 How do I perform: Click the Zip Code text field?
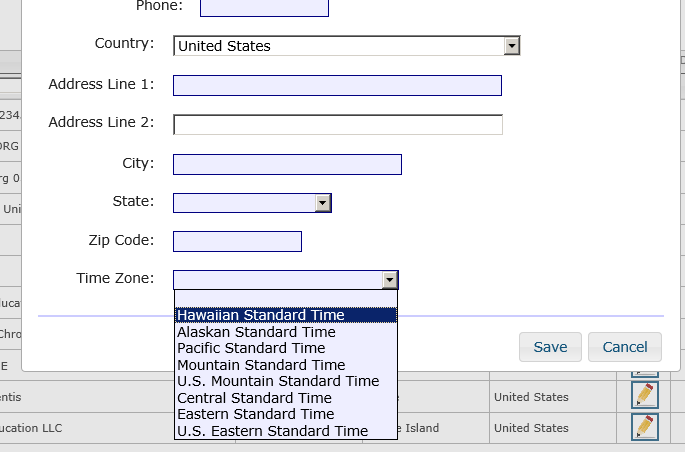(x=237, y=241)
